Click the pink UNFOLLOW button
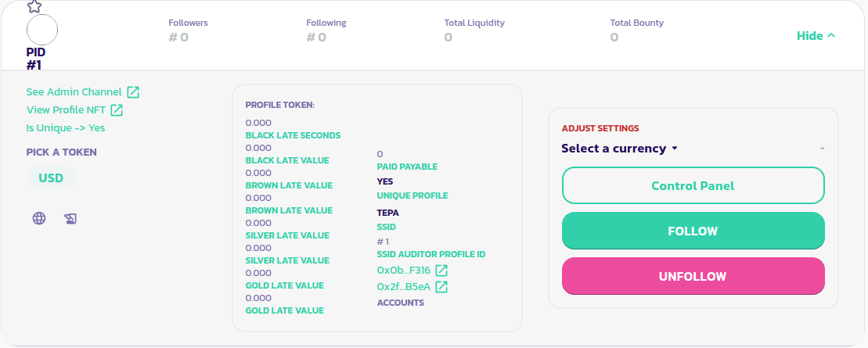Viewport: 868px width, 348px height. pos(693,277)
